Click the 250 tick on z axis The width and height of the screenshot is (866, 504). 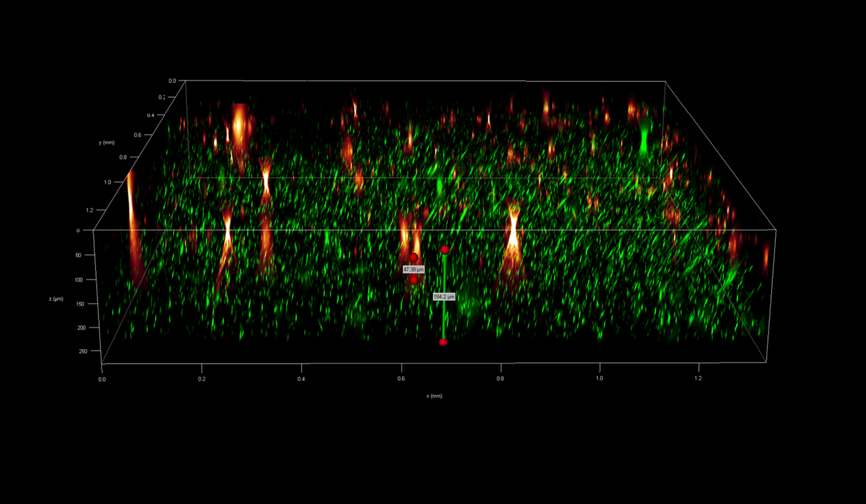83,351
